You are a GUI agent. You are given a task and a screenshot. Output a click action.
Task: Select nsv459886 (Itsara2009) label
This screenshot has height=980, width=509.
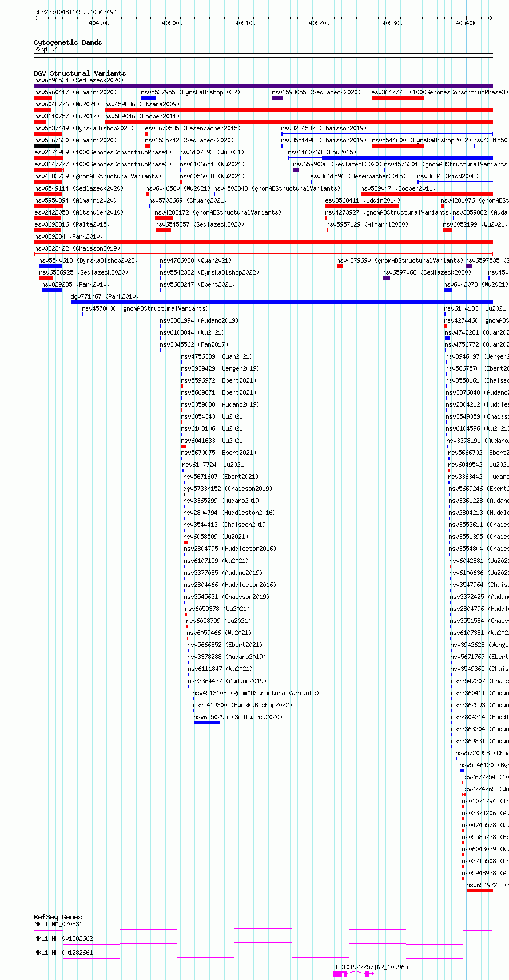pos(142,104)
